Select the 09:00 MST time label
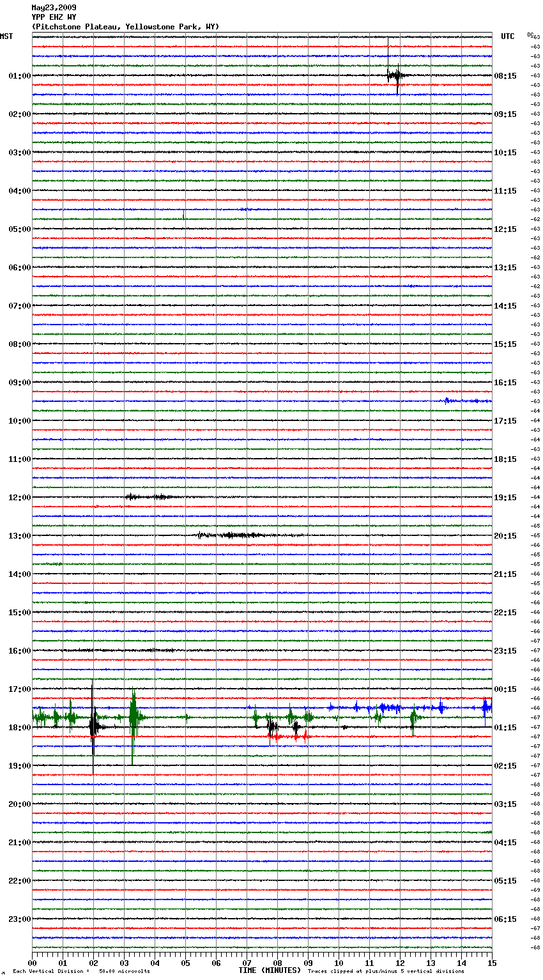 tap(20, 383)
